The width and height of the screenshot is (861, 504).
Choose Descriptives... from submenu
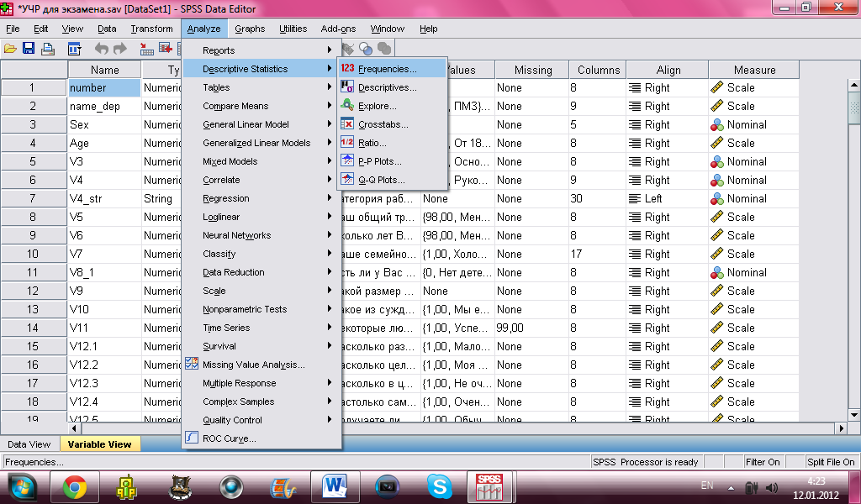tap(392, 87)
